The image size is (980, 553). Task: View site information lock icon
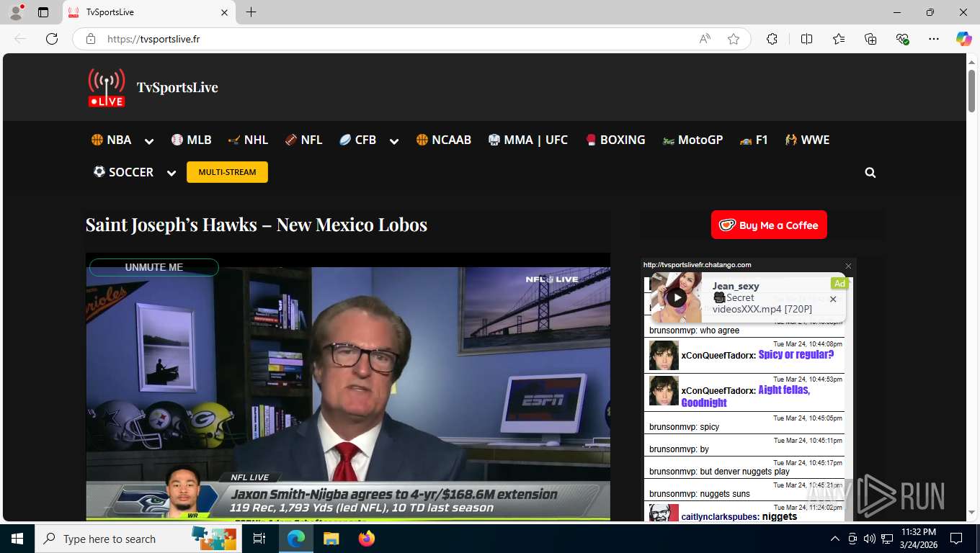click(91, 39)
